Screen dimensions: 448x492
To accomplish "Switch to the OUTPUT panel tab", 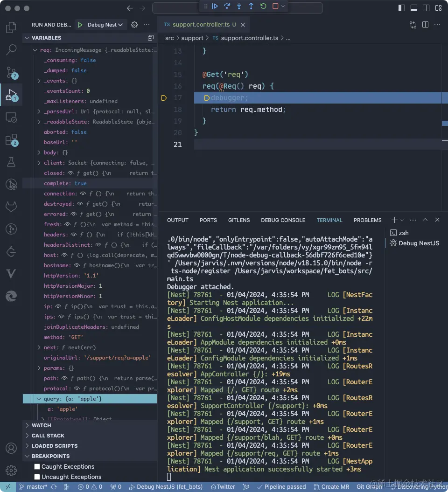I will tap(178, 220).
